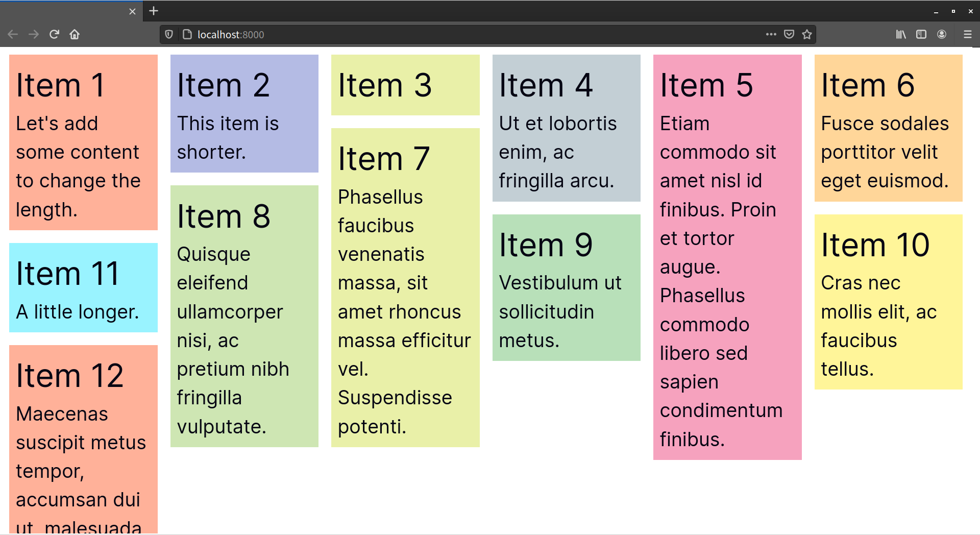Click the Forward navigation arrow
The width and height of the screenshot is (980, 535).
click(x=33, y=34)
